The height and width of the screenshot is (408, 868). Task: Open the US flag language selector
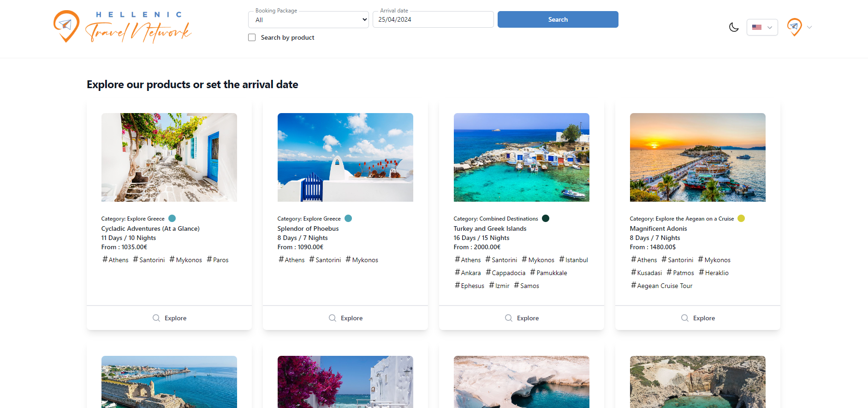pos(761,27)
